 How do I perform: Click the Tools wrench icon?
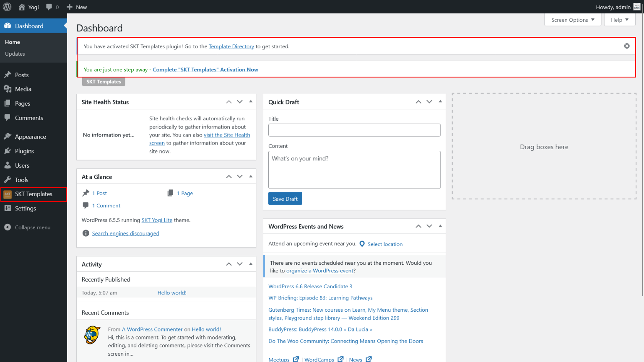coord(8,180)
